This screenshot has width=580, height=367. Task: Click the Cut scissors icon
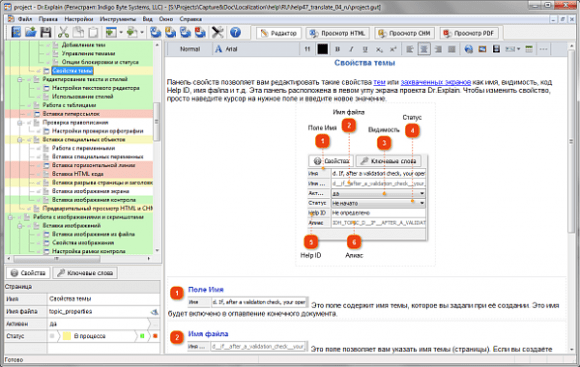coord(63,33)
